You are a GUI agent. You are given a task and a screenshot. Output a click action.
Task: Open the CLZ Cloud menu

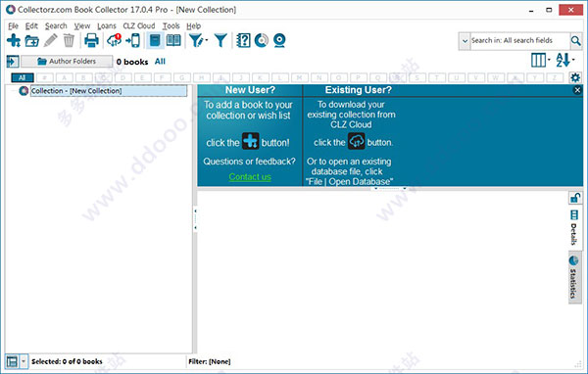139,25
